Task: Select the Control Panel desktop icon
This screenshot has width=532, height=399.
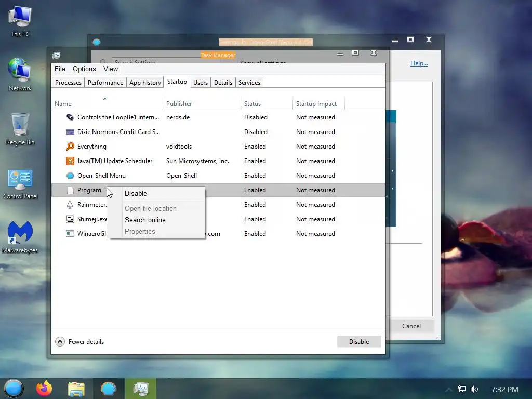Action: (x=20, y=184)
